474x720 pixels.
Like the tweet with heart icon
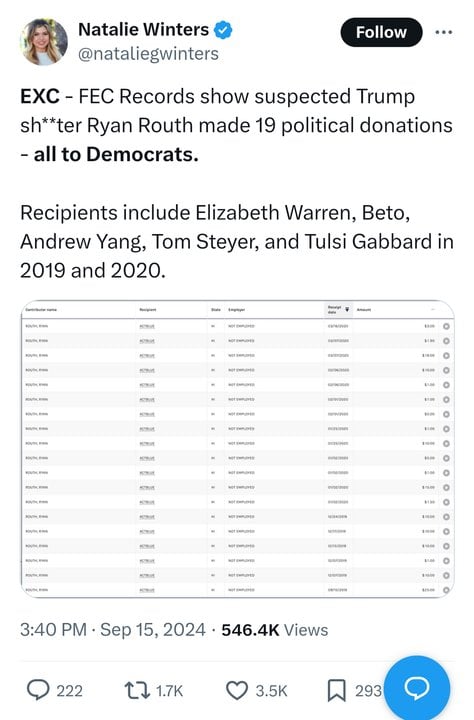click(237, 690)
